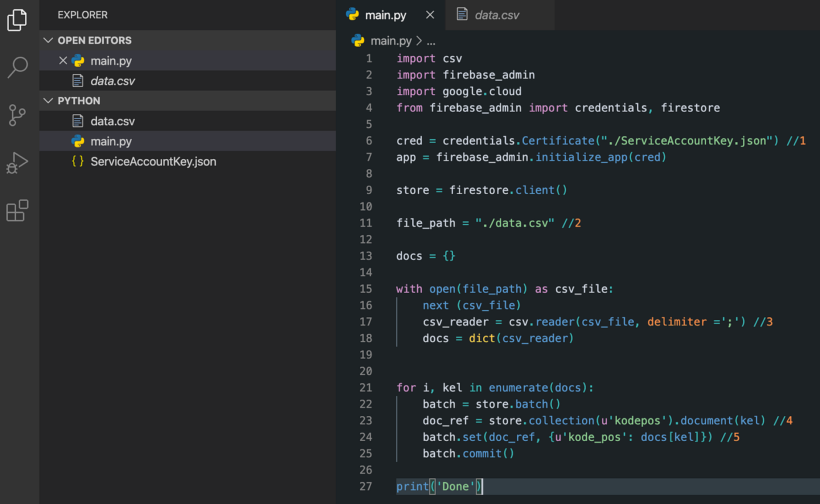
Task: Select ServiceAccountKey.json in the explorer
Action: pyautogui.click(x=153, y=161)
